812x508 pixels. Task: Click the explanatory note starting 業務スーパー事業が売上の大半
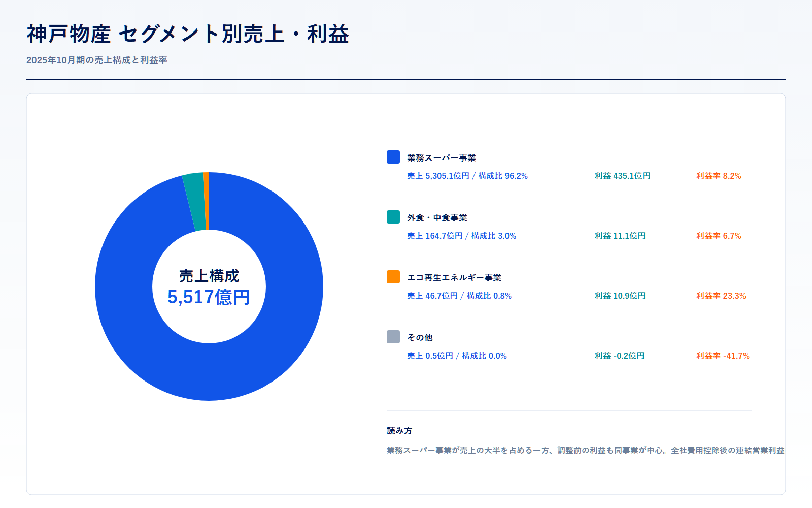click(586, 450)
